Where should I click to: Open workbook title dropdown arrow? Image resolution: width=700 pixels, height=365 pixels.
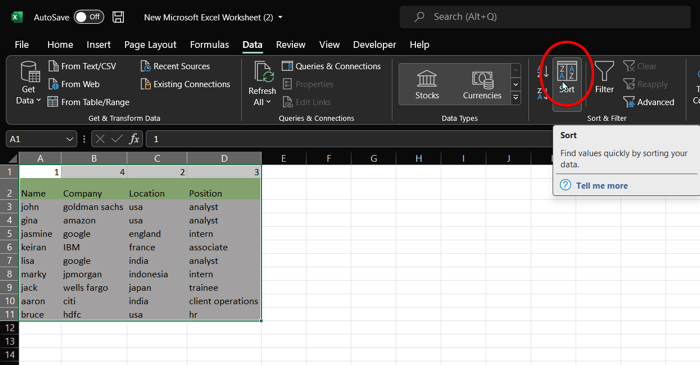point(280,17)
